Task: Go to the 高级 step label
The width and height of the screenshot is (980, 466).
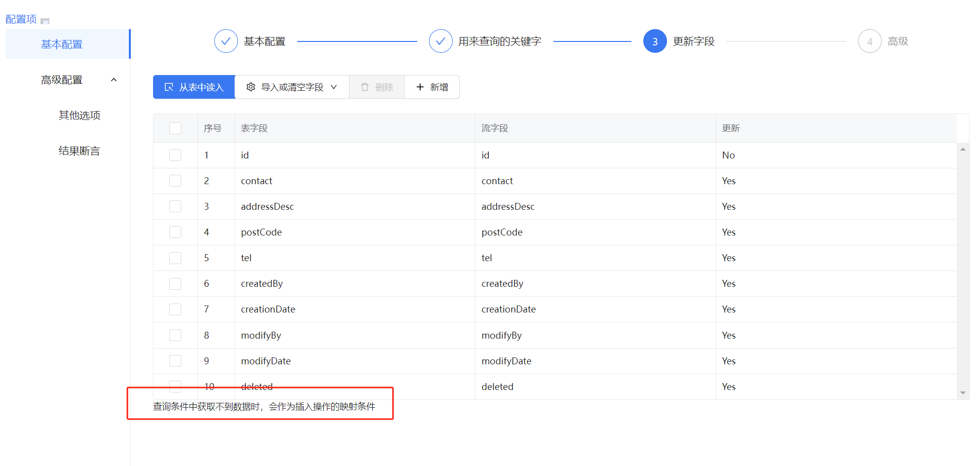Action: point(898,41)
